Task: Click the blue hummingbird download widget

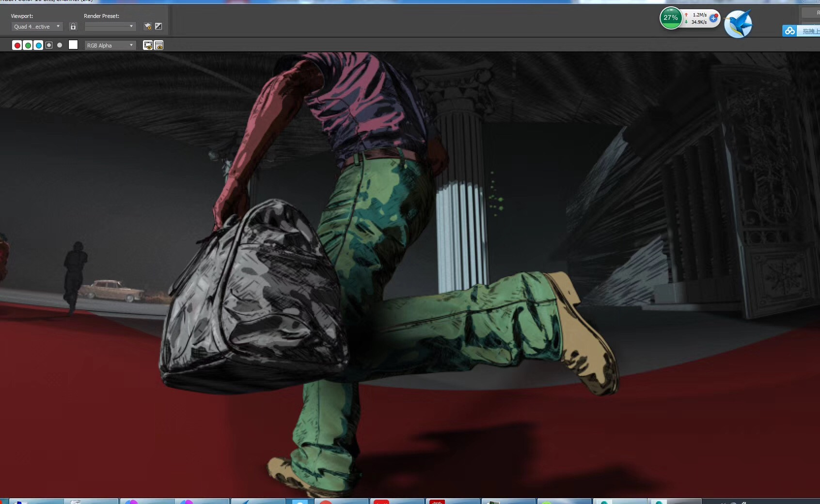Action: click(x=738, y=24)
